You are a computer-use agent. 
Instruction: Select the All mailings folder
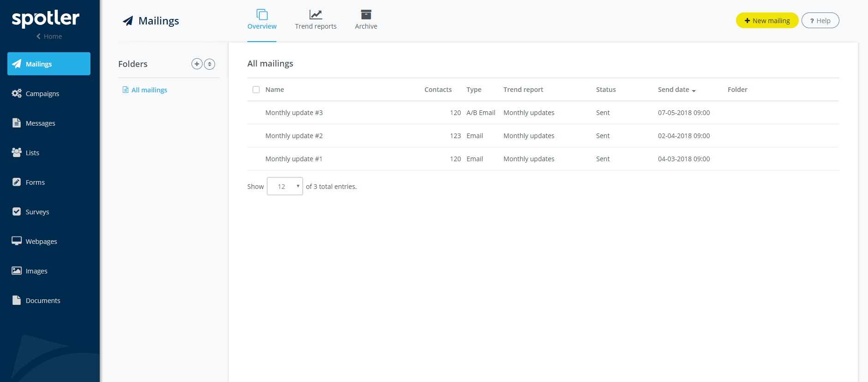[x=149, y=90]
